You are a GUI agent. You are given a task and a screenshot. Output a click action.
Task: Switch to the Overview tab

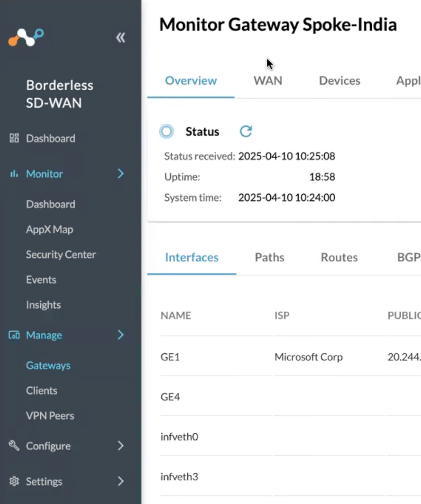click(191, 80)
